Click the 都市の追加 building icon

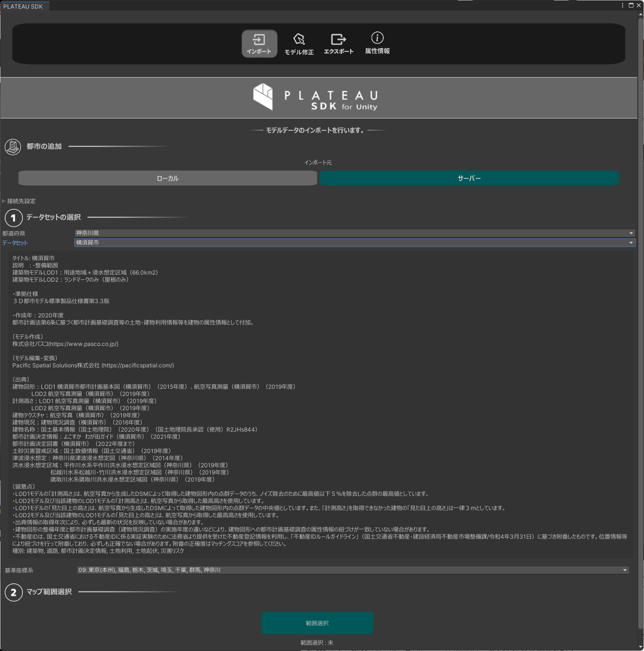tap(13, 147)
